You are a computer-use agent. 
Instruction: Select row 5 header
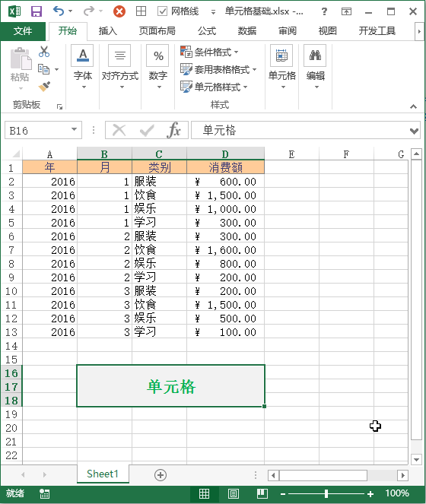tap(11, 223)
